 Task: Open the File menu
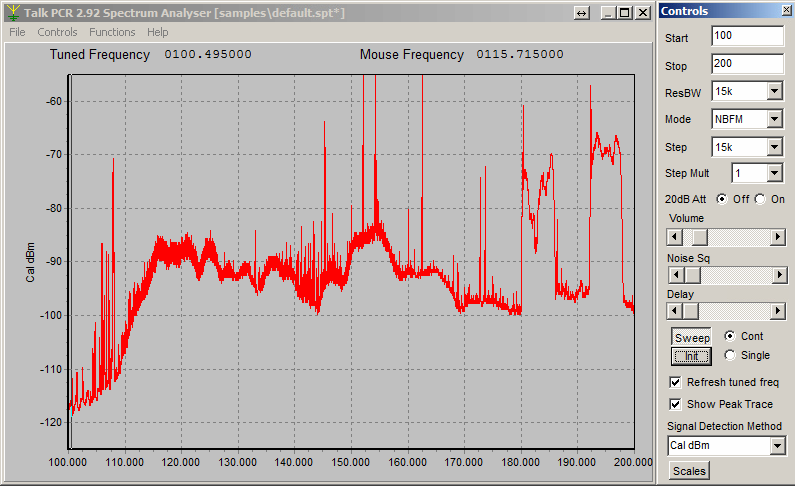(17, 32)
